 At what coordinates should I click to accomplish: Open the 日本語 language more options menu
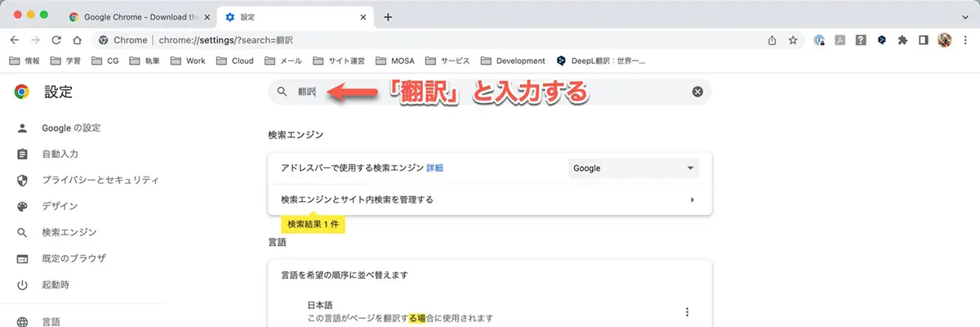(687, 311)
